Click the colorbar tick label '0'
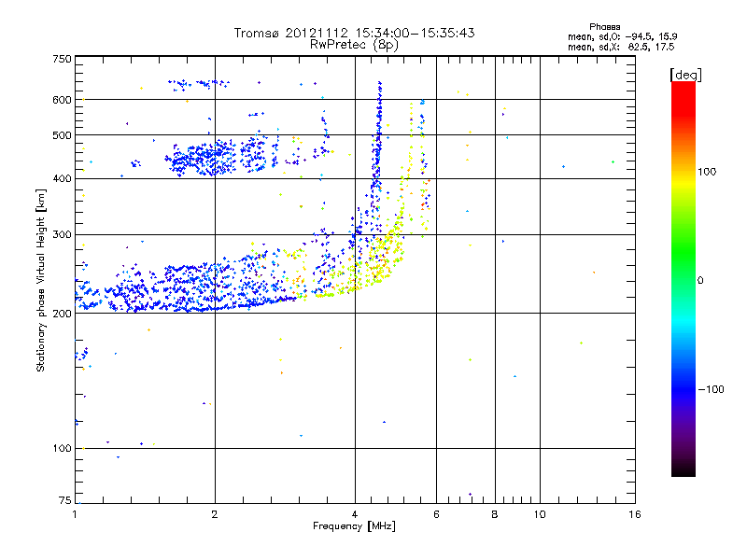Screen dimensions: 747x560 point(700,281)
